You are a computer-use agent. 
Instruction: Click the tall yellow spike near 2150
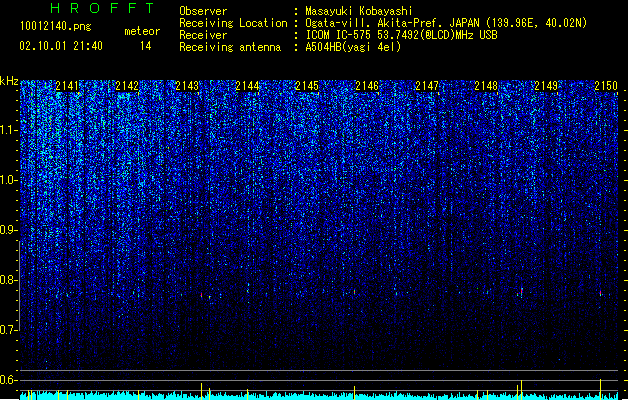(601, 389)
